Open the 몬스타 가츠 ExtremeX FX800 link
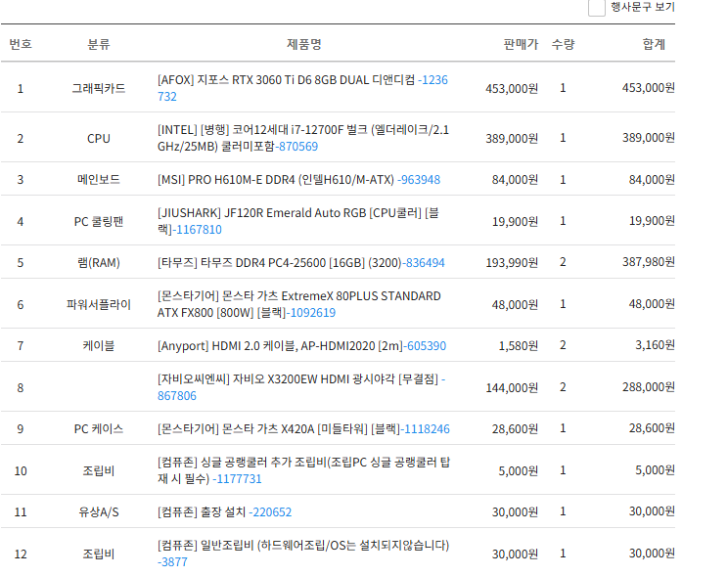728x576 pixels. tap(299, 304)
